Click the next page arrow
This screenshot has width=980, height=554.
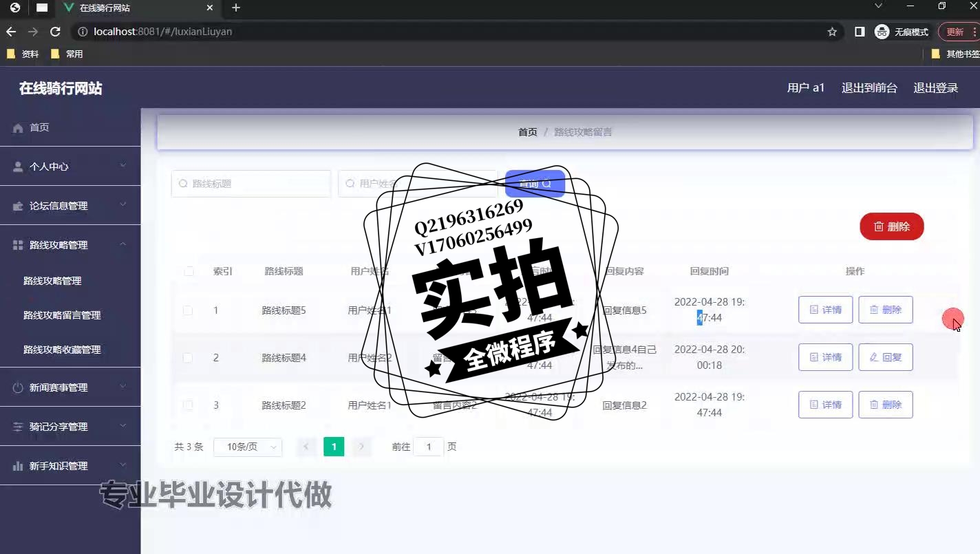tap(361, 447)
